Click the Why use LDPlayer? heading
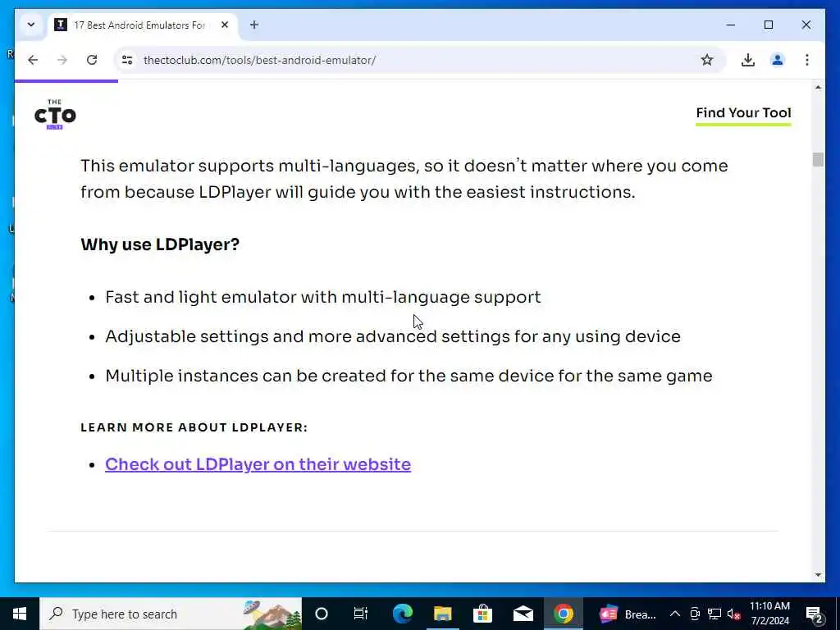 point(160,244)
